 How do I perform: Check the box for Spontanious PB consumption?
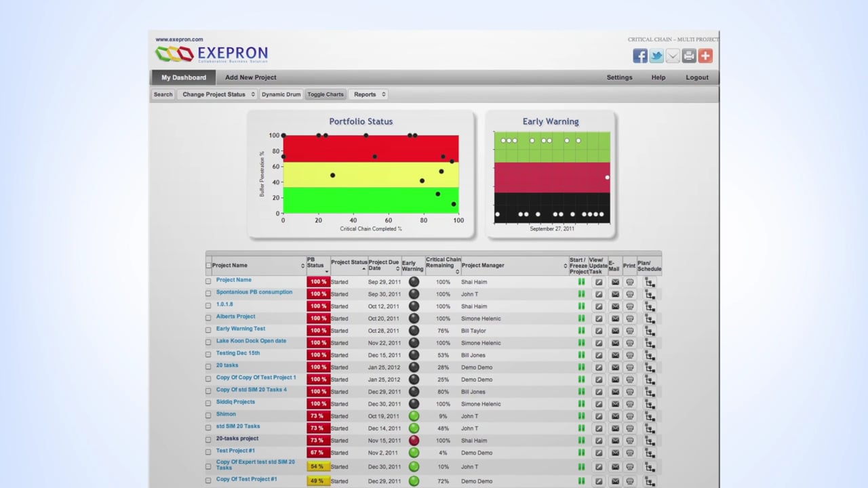208,293
